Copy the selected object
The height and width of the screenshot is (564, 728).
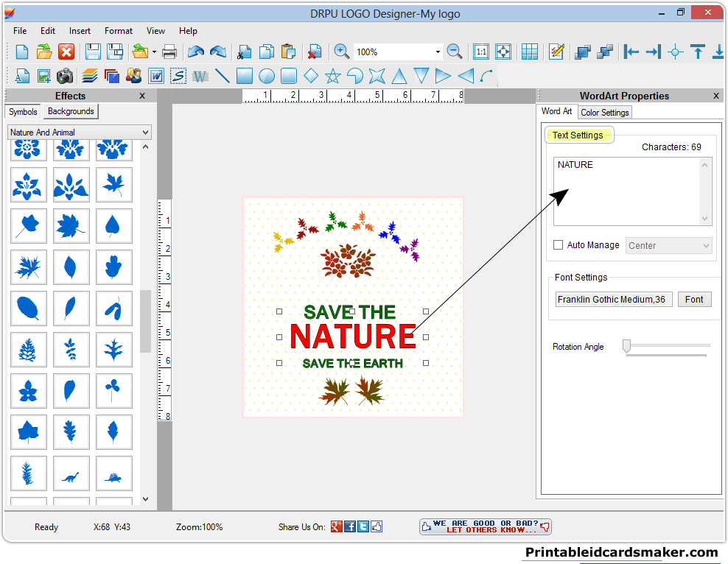point(267,52)
